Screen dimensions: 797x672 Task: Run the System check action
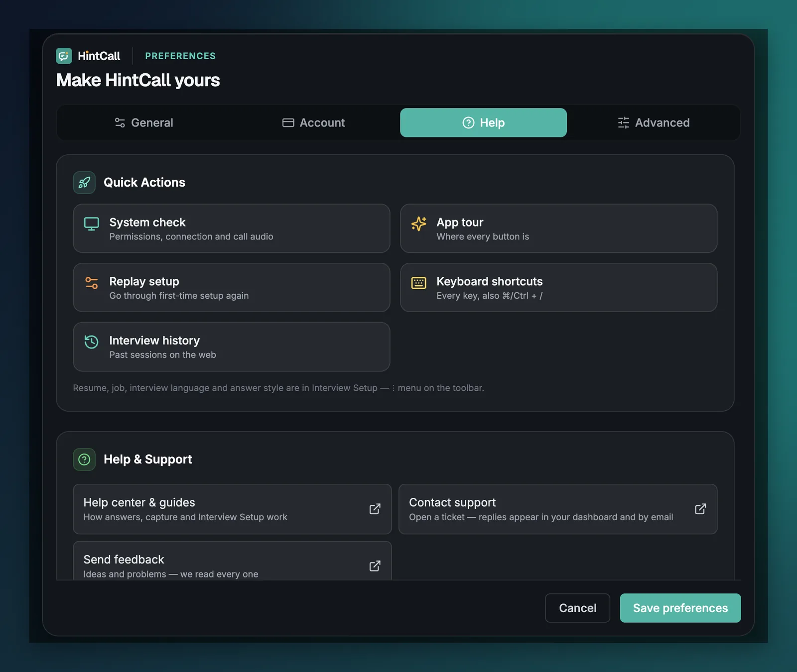232,228
